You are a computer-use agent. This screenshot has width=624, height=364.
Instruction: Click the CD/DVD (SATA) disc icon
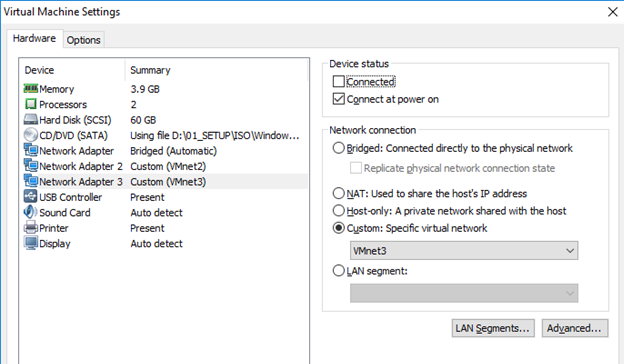click(x=31, y=135)
